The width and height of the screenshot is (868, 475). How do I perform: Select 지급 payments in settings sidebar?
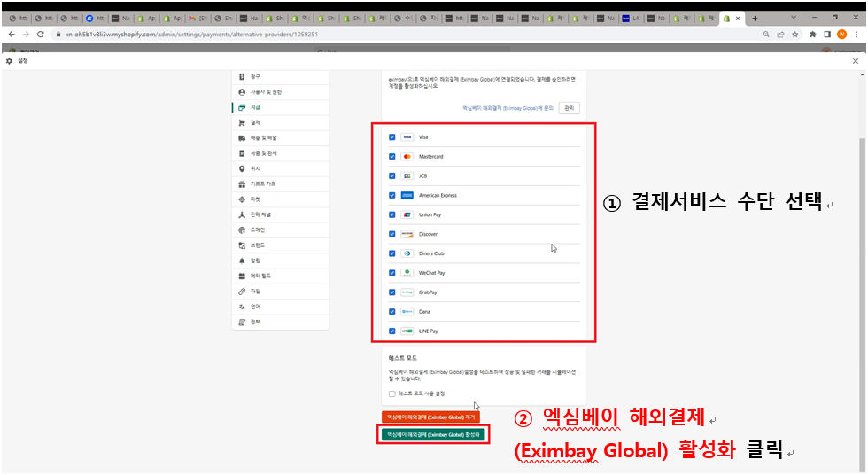280,107
